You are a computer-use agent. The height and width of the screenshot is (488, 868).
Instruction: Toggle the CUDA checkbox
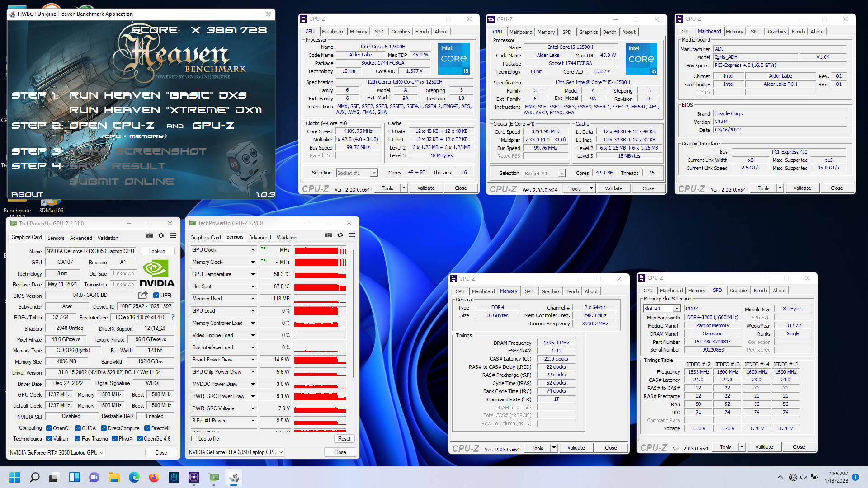pyautogui.click(x=78, y=428)
